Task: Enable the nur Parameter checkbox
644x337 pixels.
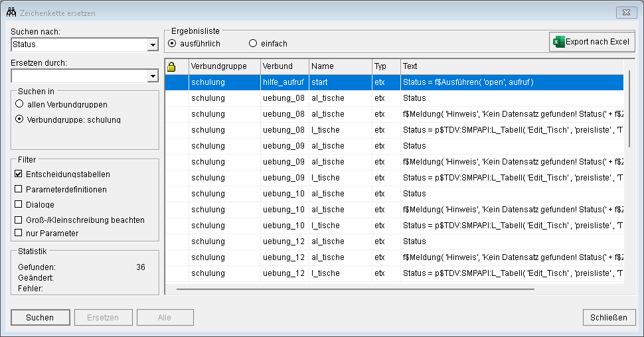Action: (19, 233)
